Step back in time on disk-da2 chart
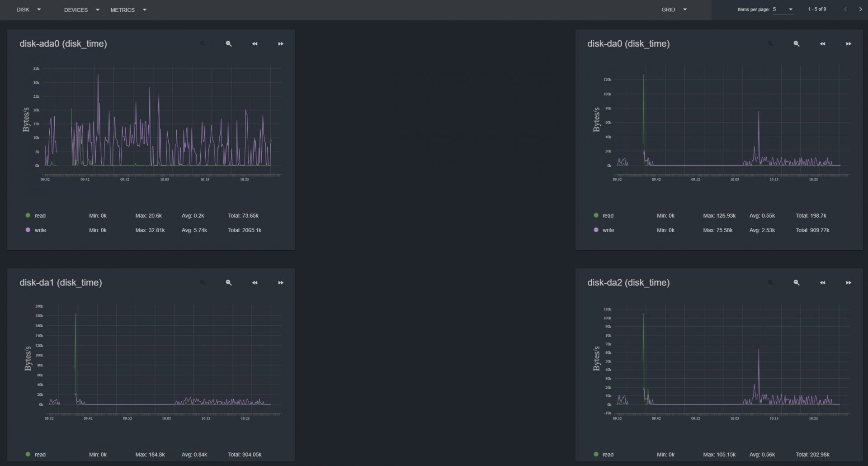Screen dimensions: 868x466 (x=822, y=283)
